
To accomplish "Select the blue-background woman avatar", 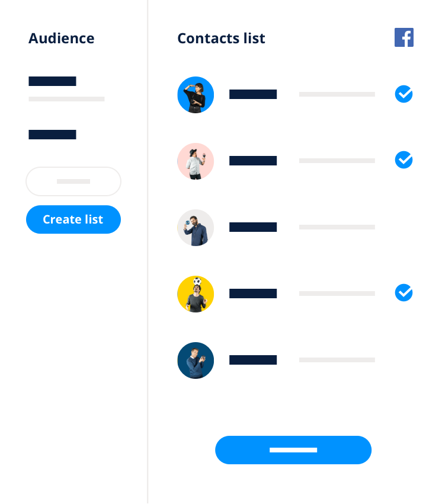I will coord(196,95).
